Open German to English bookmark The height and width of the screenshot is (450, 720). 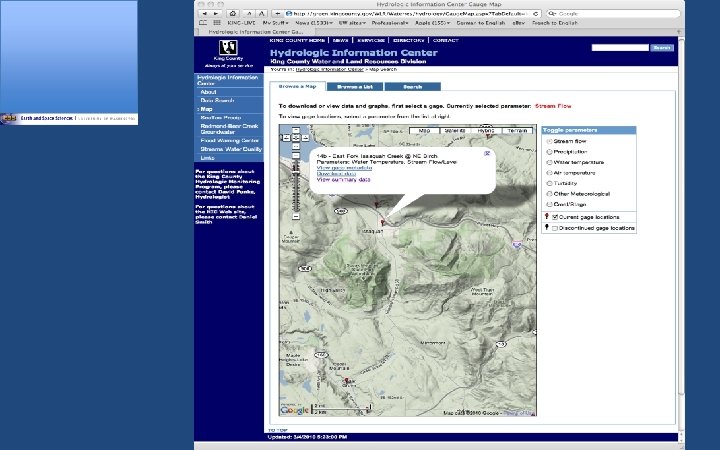[x=480, y=22]
